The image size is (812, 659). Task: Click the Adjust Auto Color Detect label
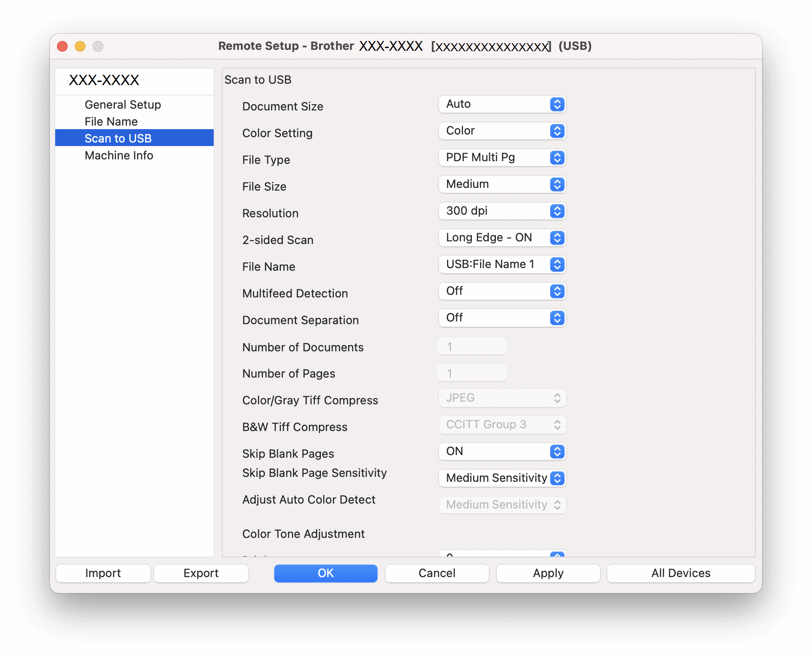(x=309, y=500)
